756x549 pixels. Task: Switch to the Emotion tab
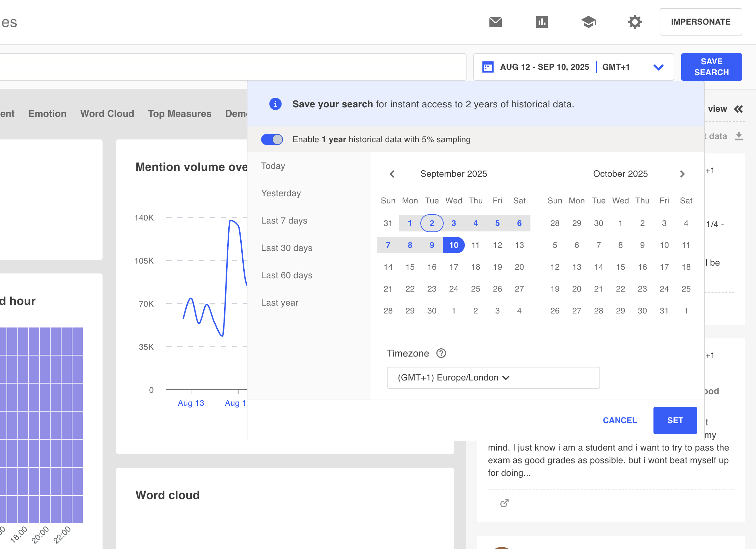click(48, 114)
